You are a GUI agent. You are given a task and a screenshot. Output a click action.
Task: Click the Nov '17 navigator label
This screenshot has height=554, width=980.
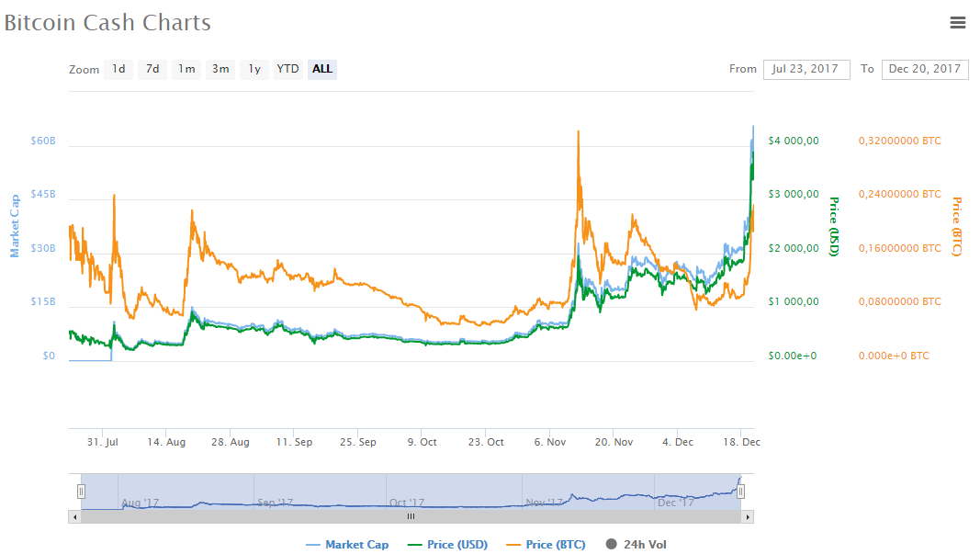[x=545, y=503]
